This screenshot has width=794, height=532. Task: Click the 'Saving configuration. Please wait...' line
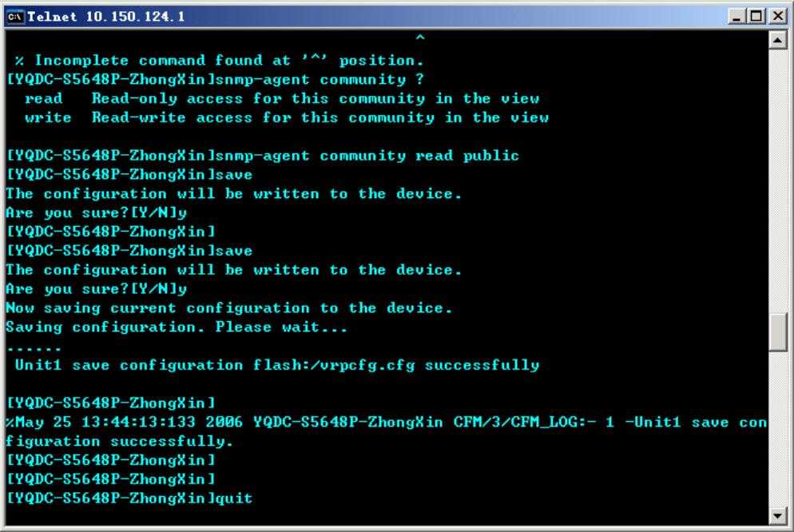(x=177, y=328)
